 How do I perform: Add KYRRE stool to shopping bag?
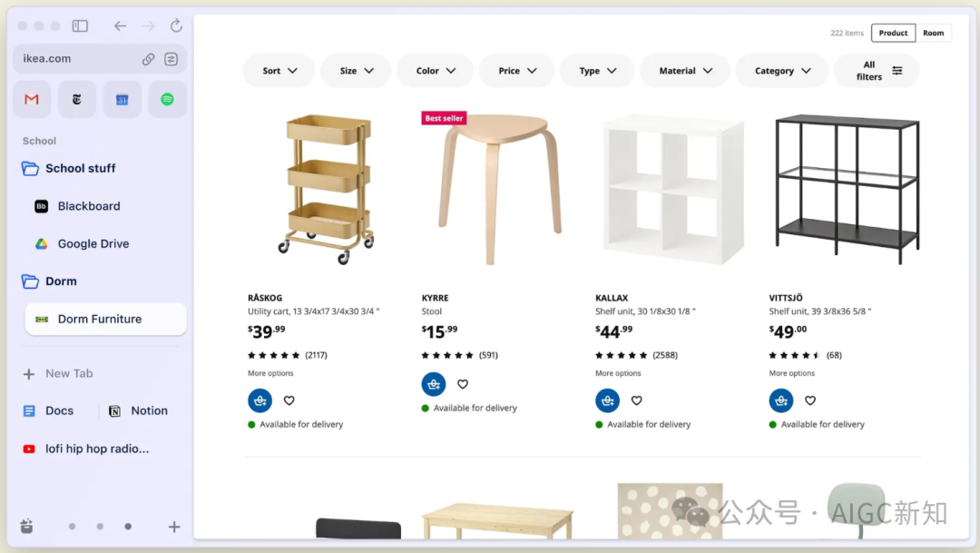coord(434,384)
